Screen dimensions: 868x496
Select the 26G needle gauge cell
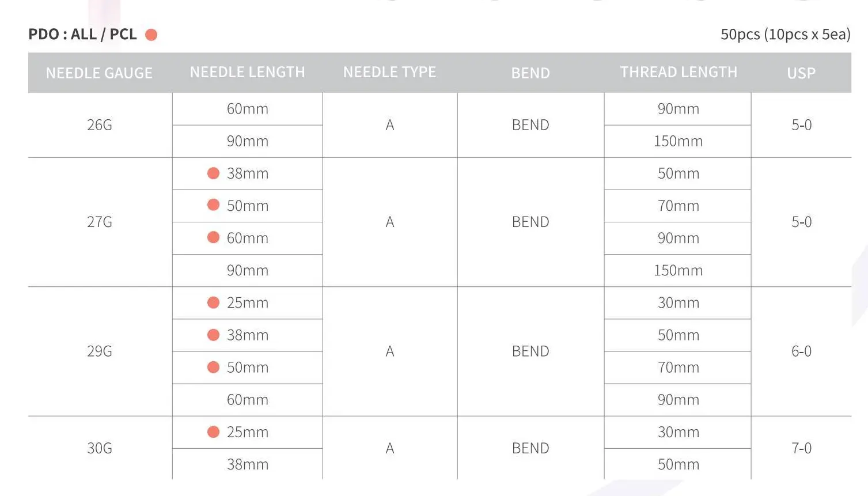100,125
